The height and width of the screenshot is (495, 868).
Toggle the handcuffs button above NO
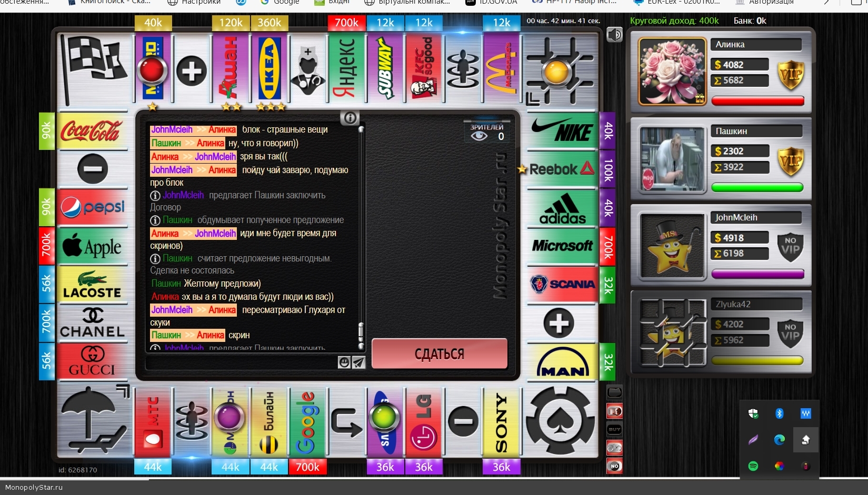[x=614, y=448]
